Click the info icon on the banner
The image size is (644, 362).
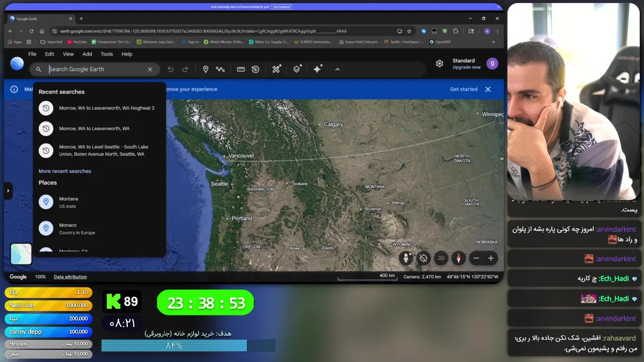(x=14, y=89)
